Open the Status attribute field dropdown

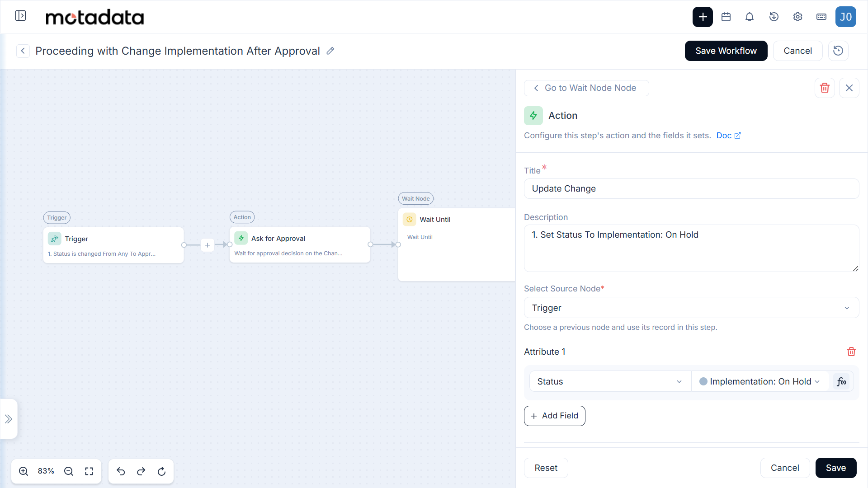tap(610, 381)
